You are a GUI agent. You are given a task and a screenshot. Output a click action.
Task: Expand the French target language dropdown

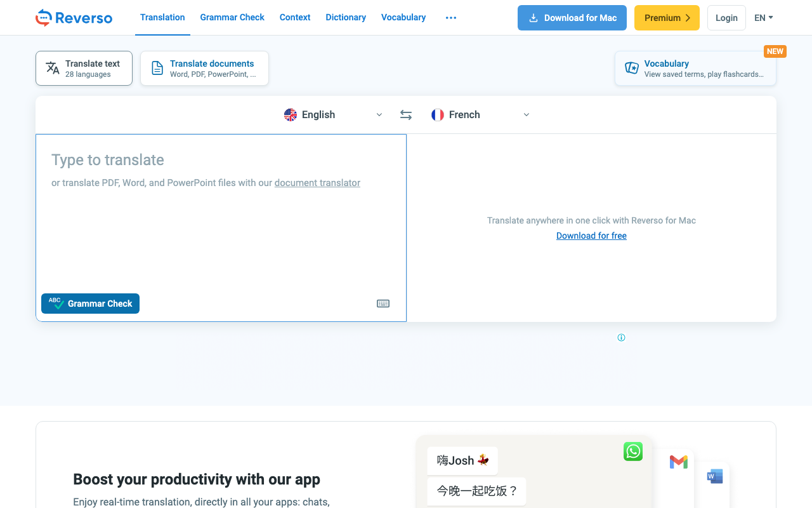pyautogui.click(x=526, y=115)
